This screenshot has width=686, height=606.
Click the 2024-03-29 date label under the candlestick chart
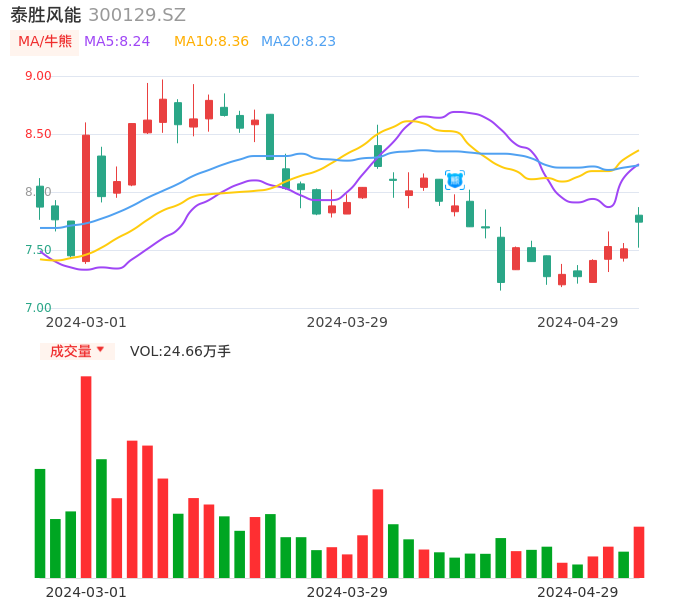pos(347,322)
